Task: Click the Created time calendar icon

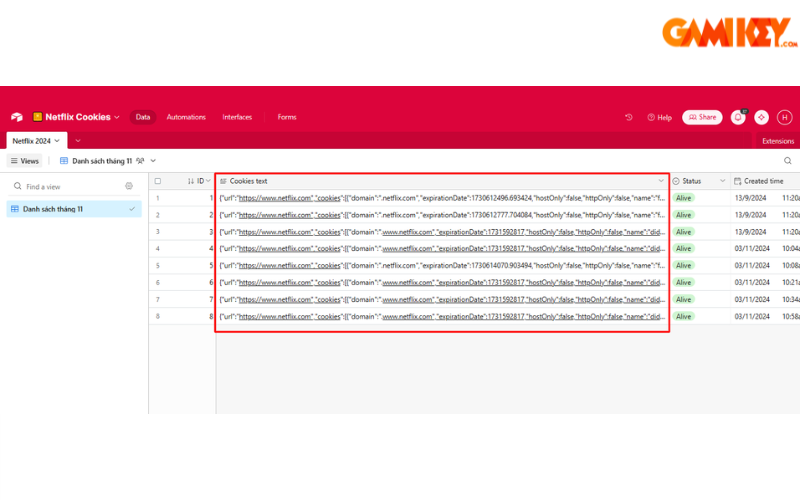Action: pyautogui.click(x=737, y=181)
